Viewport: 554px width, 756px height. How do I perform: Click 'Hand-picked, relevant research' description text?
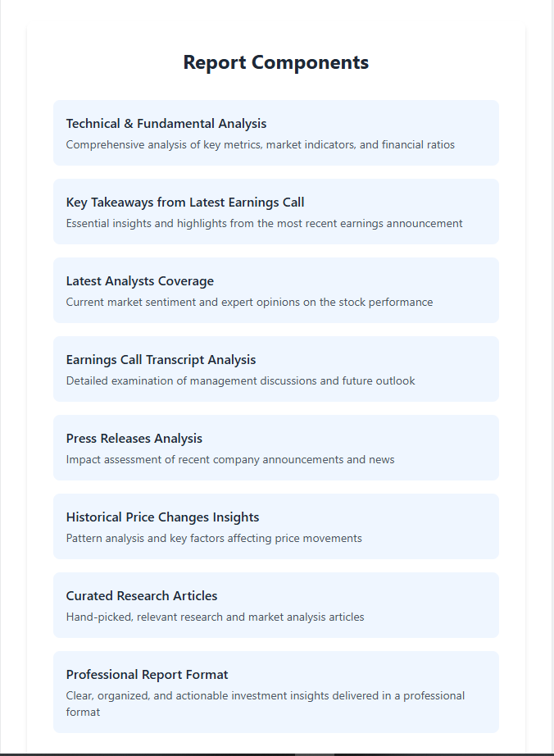[215, 617]
